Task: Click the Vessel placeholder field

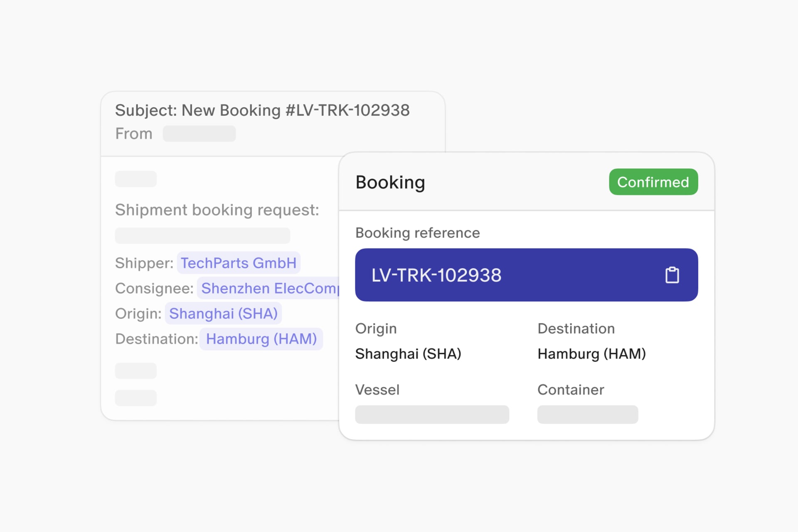Action: (432, 414)
